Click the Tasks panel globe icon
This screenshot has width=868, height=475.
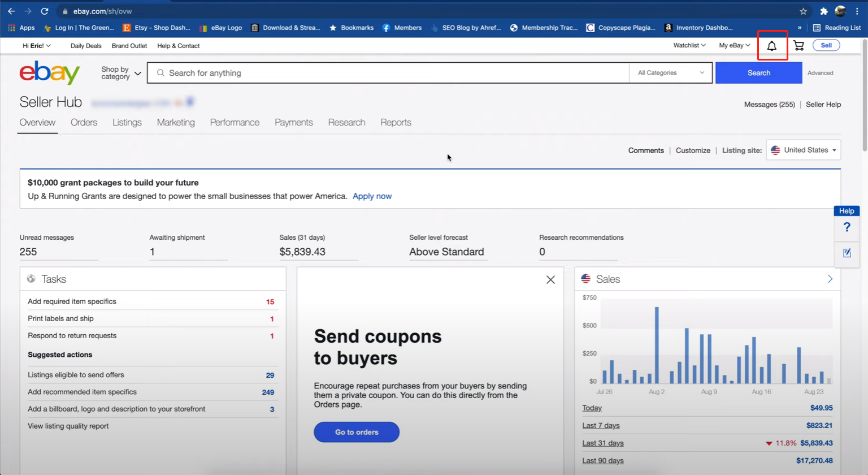pyautogui.click(x=31, y=279)
